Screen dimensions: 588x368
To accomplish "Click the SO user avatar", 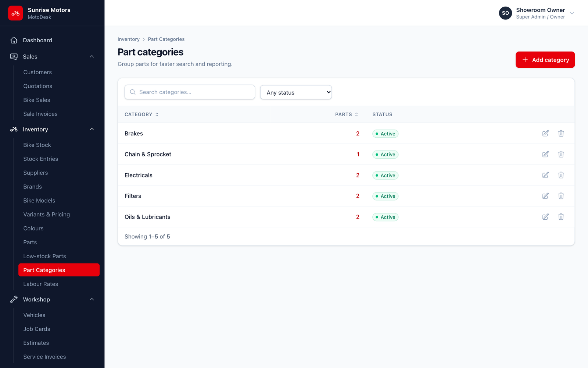I will pyautogui.click(x=505, y=13).
